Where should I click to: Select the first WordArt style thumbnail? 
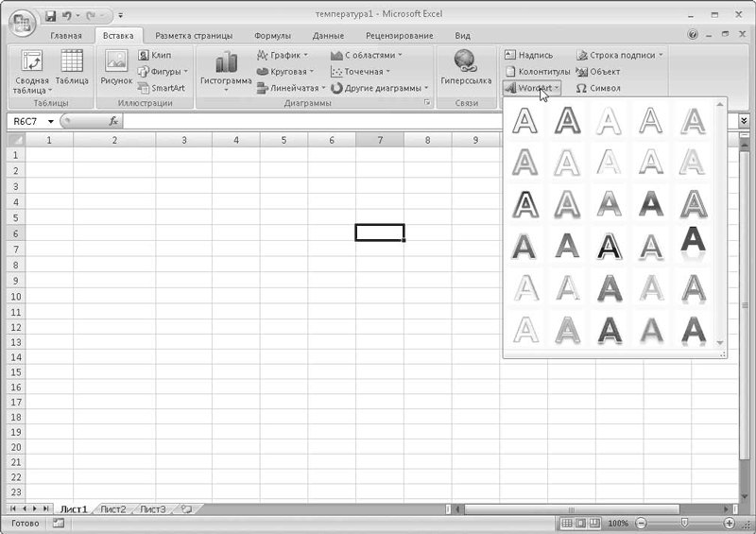click(524, 122)
